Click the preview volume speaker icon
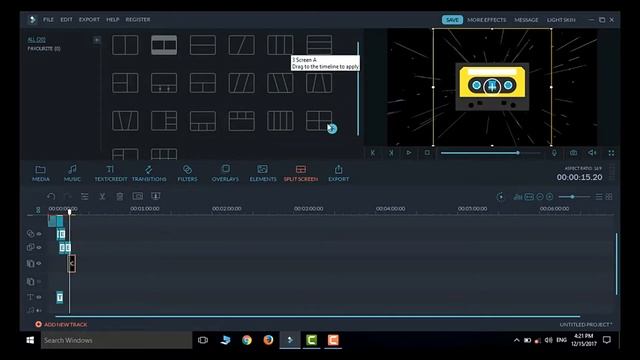This screenshot has width=640, height=360. point(592,153)
